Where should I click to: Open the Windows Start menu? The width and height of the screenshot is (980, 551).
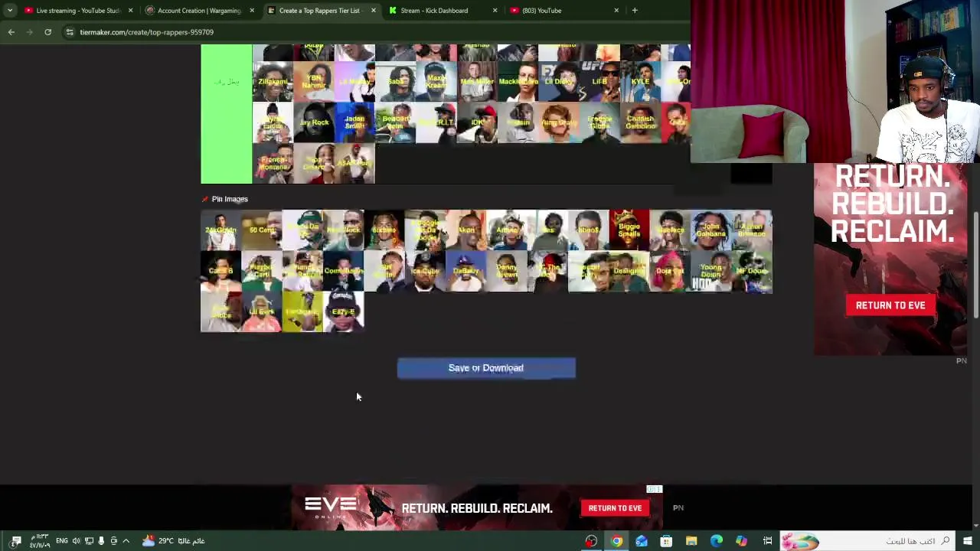[x=968, y=541]
